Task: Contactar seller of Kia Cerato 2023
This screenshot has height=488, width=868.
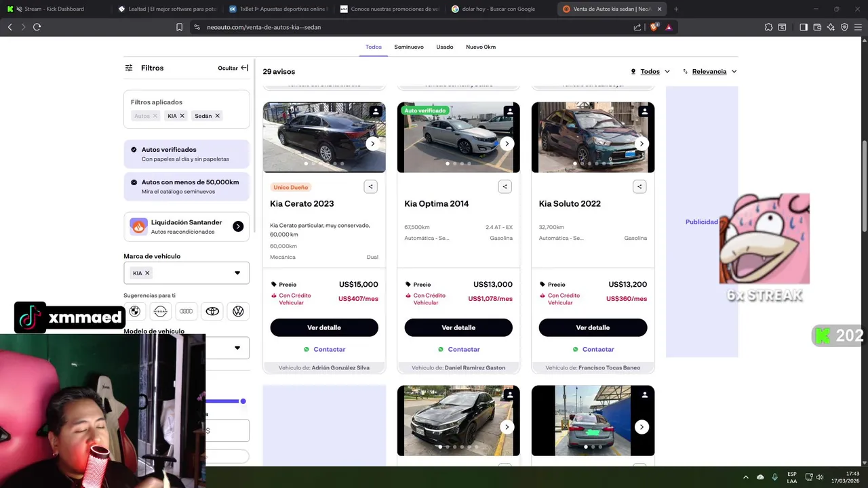Action: pyautogui.click(x=324, y=349)
